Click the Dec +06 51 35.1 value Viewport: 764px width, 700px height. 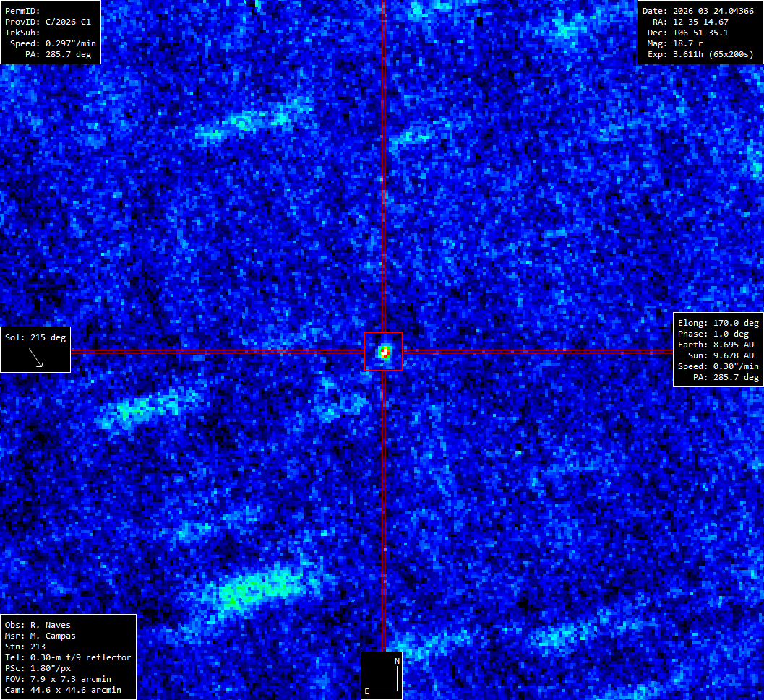click(700, 33)
